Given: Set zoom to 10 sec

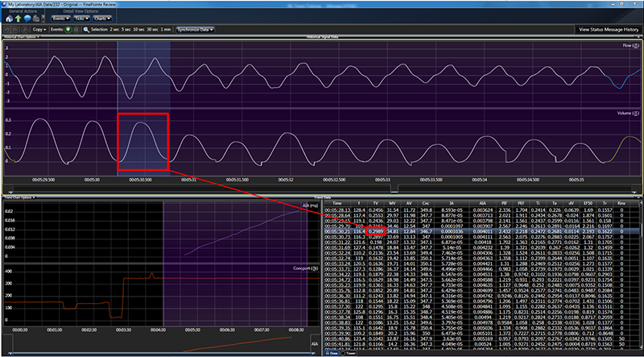Looking at the screenshot, I should click(x=138, y=30).
